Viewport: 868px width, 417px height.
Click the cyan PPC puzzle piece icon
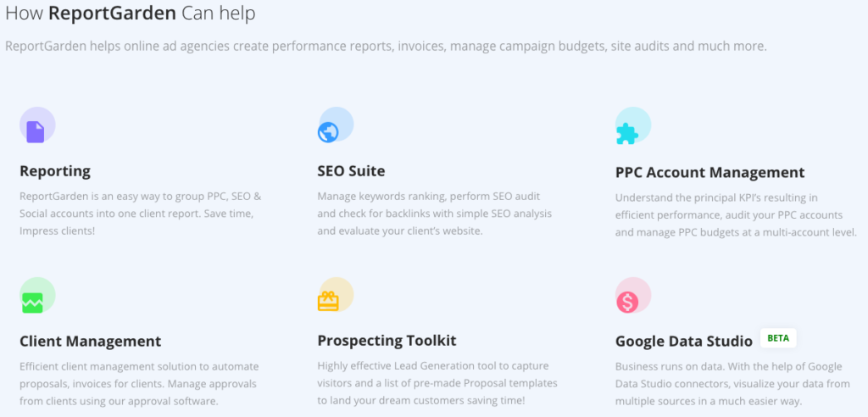[x=626, y=133]
